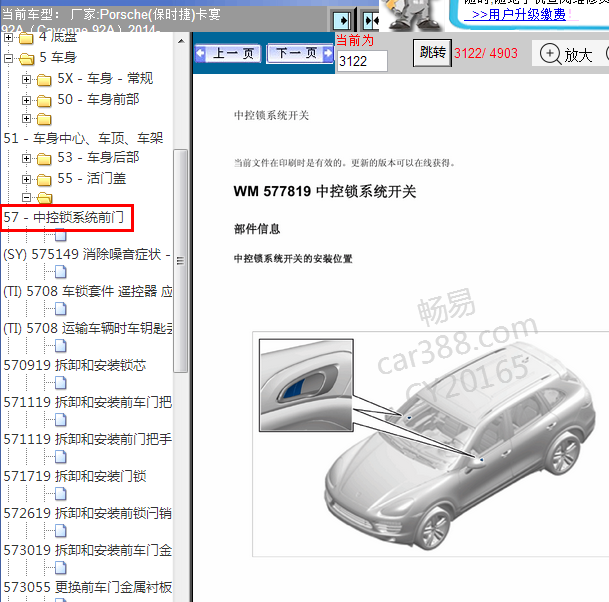Open '(TI) 5708 运输车辆时车钥匙' entry
This screenshot has width=609, height=602.
87,328
